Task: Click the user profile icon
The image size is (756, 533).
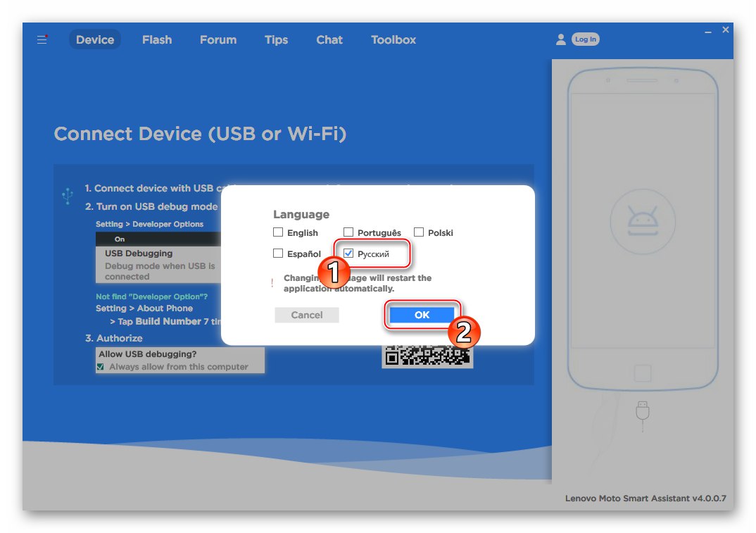Action: [x=560, y=39]
